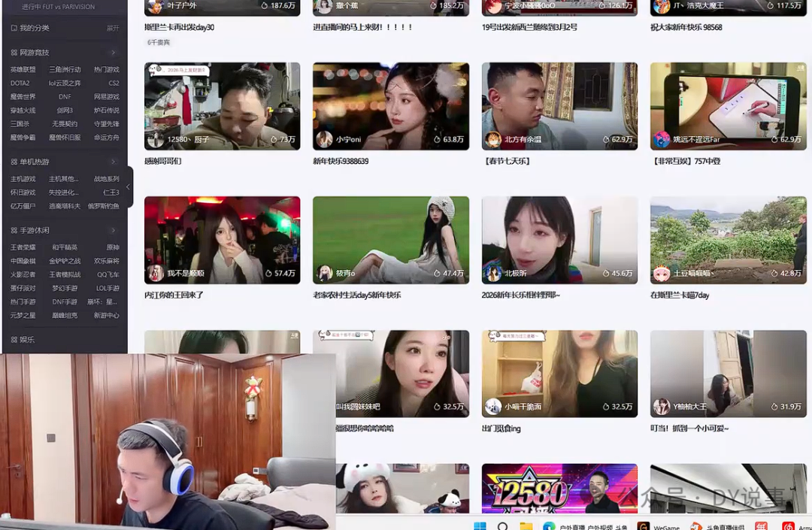Click the streamer avatar of 土豆喵喵喵
This screenshot has width=812, height=530.
[x=662, y=273]
